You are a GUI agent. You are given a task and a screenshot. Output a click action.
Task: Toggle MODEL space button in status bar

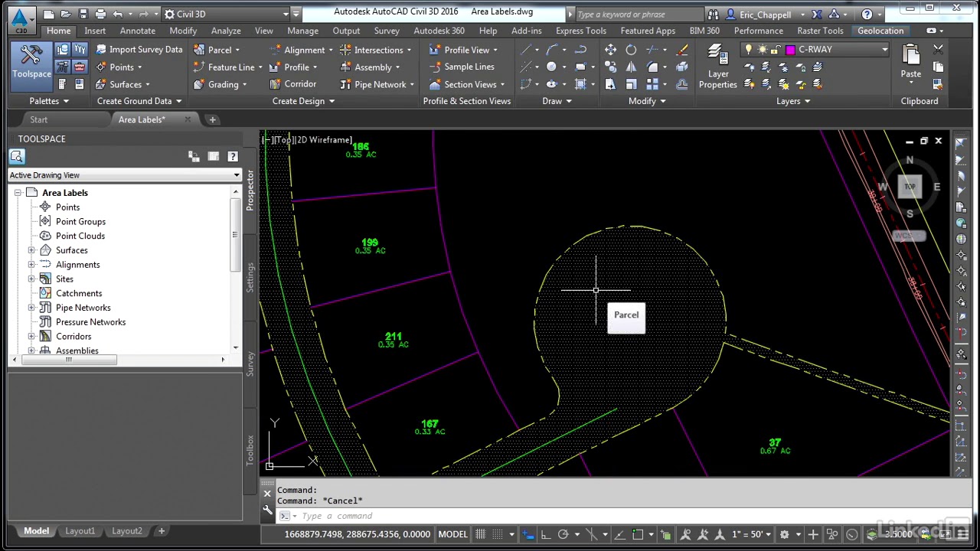pos(452,534)
